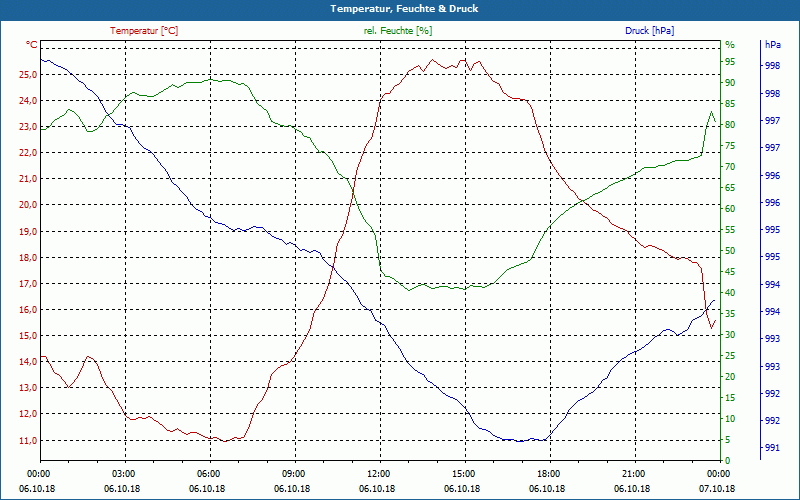Click the '12:00' time axis label
Image resolution: width=800 pixels, height=500 pixels.
click(x=380, y=473)
